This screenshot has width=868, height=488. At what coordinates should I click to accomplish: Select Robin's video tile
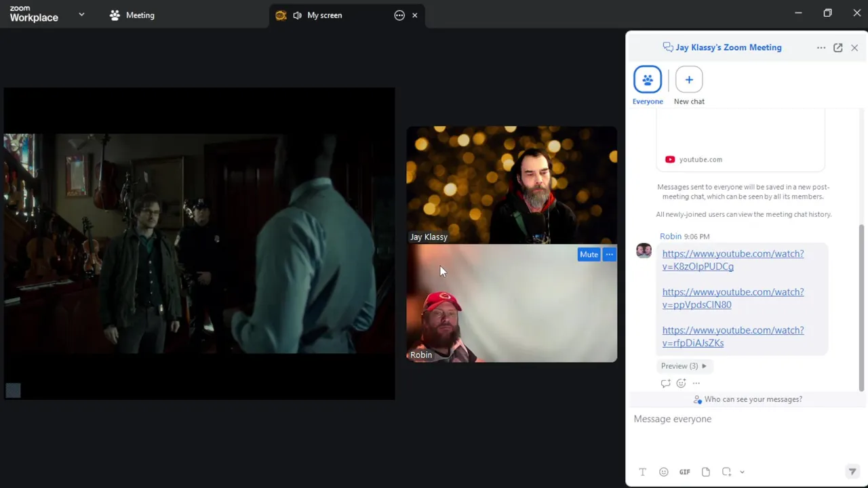pyautogui.click(x=512, y=303)
